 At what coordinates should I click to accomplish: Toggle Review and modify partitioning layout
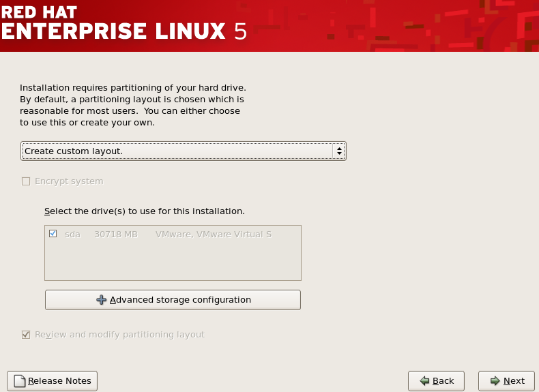pyautogui.click(x=26, y=335)
